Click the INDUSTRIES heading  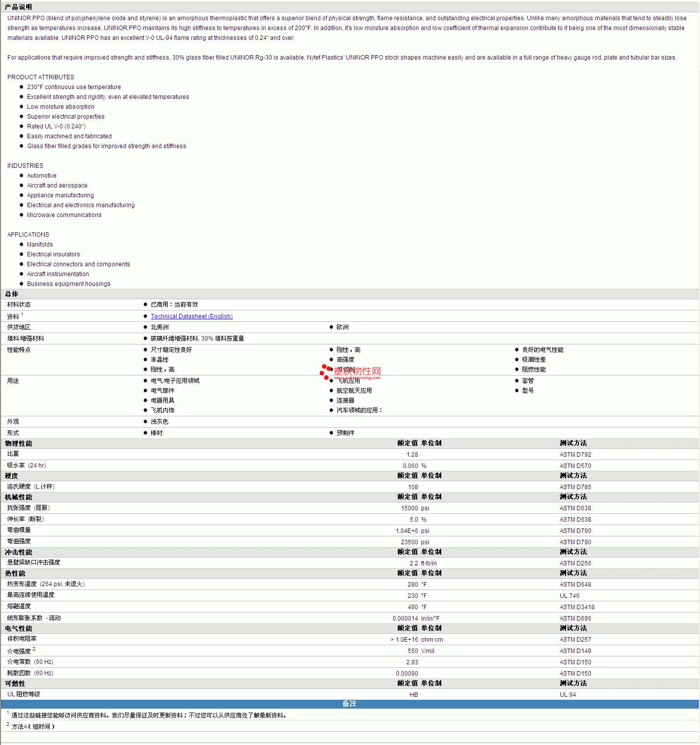pos(25,166)
